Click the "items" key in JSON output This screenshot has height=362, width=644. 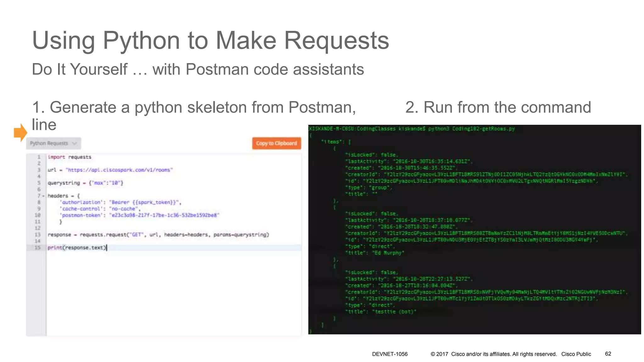(333, 142)
